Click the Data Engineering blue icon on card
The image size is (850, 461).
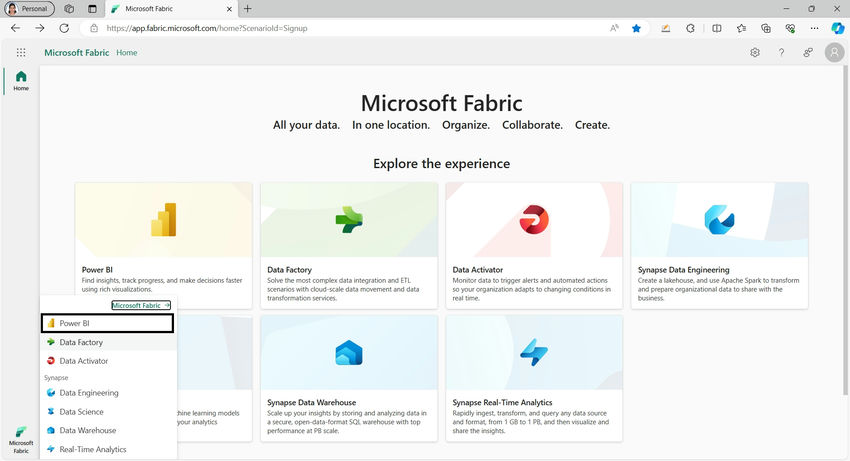[719, 220]
